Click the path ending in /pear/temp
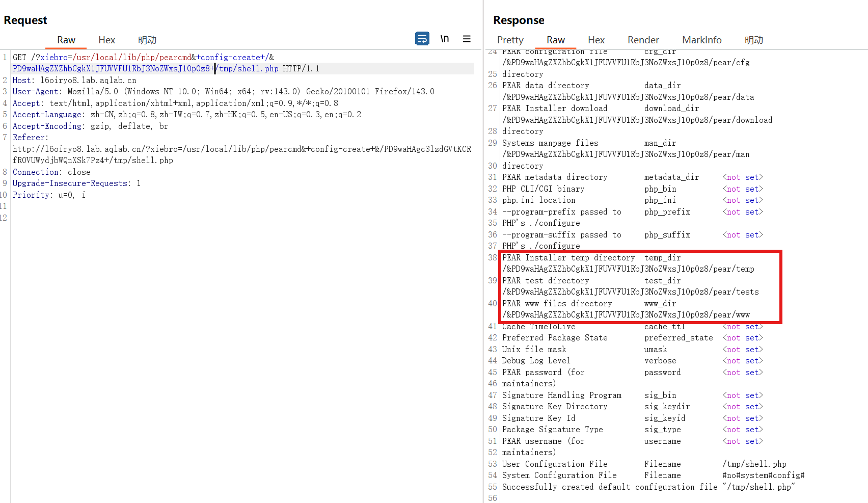This screenshot has width=868, height=503. pyautogui.click(x=629, y=269)
